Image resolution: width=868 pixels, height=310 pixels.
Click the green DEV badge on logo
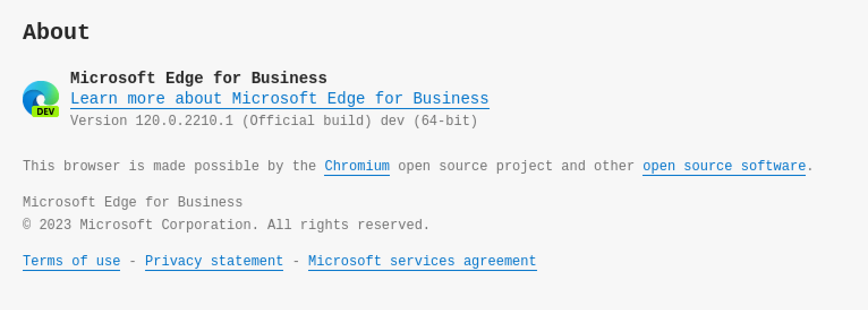45,111
